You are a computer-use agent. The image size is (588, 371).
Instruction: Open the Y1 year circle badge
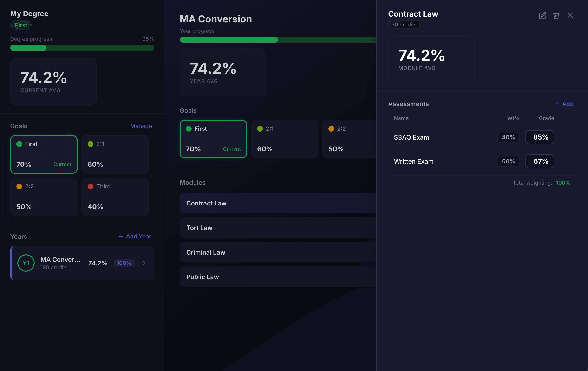[26, 263]
